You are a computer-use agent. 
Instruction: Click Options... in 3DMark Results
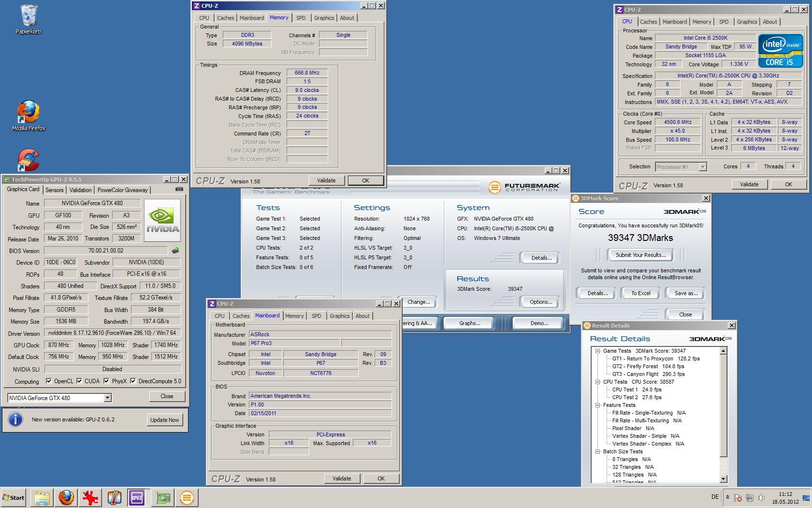(x=540, y=302)
